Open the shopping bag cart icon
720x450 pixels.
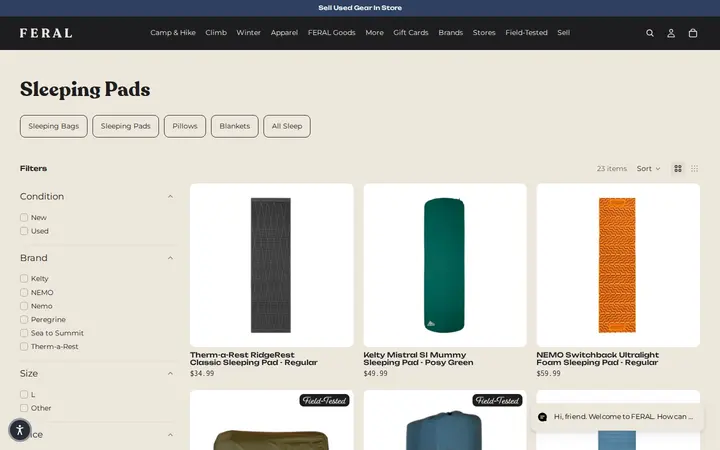coord(693,33)
